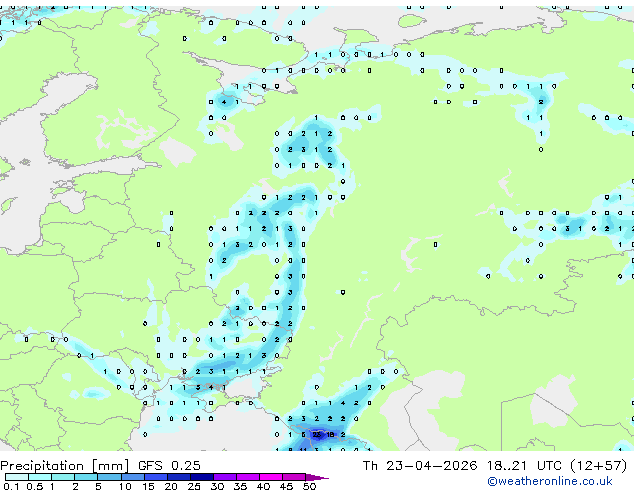Click the legend scale label '0.5'

35,486
